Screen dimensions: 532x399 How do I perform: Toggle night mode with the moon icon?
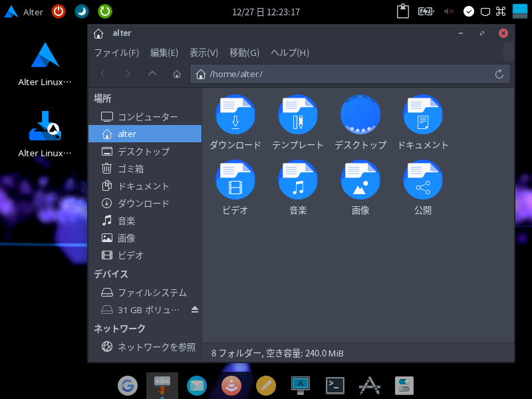click(81, 11)
